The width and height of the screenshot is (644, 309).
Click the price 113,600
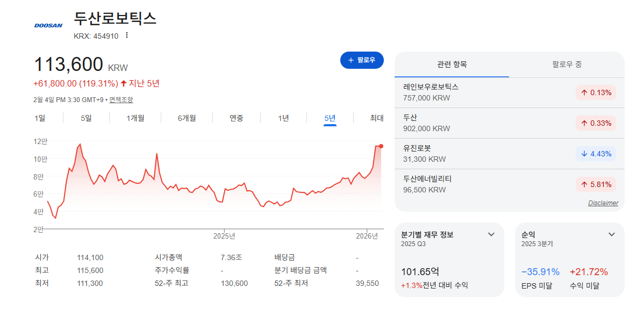tap(69, 64)
